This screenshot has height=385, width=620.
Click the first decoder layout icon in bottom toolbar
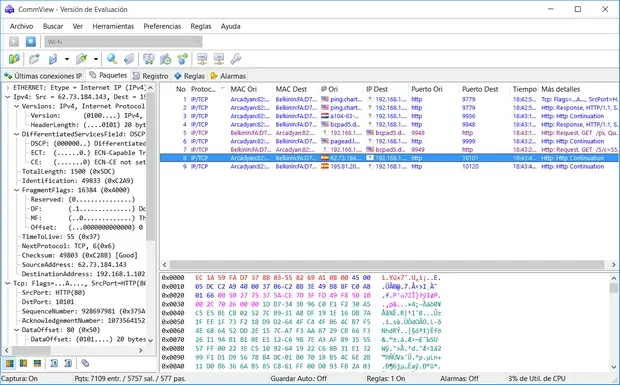9,363
